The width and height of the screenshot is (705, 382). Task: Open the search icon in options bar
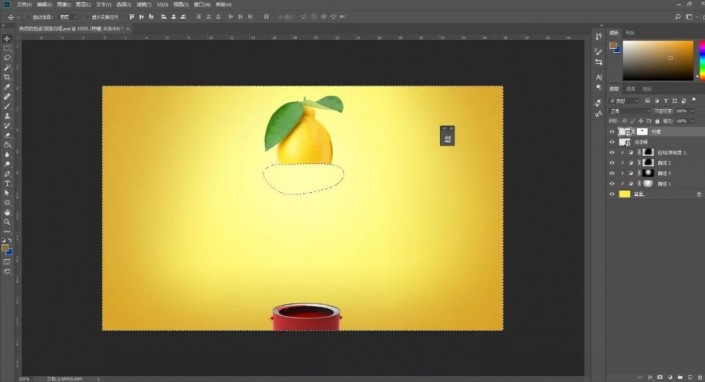click(678, 17)
